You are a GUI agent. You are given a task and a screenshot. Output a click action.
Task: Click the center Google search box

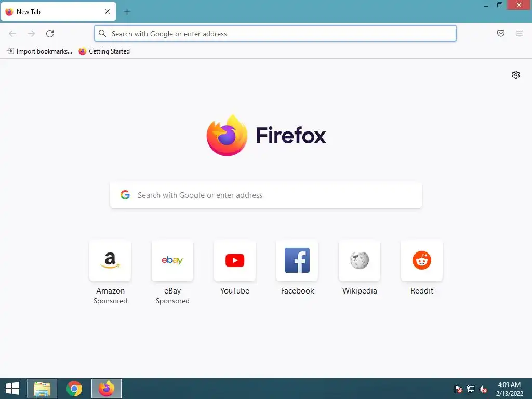coord(266,195)
